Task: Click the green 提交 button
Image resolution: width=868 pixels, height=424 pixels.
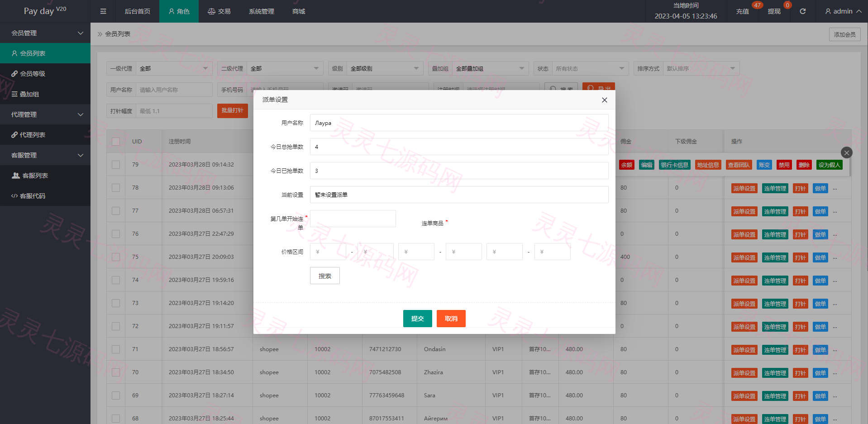Action: click(418, 319)
